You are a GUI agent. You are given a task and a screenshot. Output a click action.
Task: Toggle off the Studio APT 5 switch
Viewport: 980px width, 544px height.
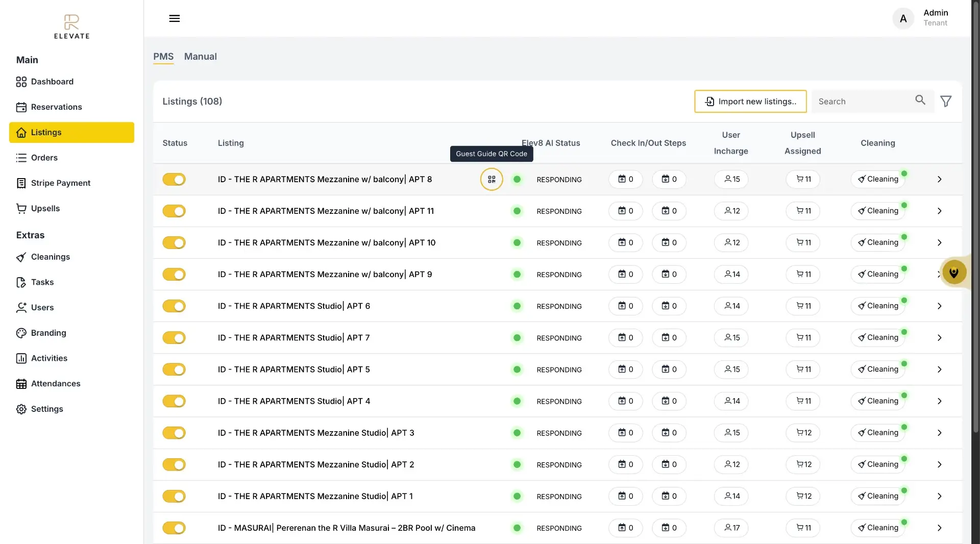tap(174, 369)
